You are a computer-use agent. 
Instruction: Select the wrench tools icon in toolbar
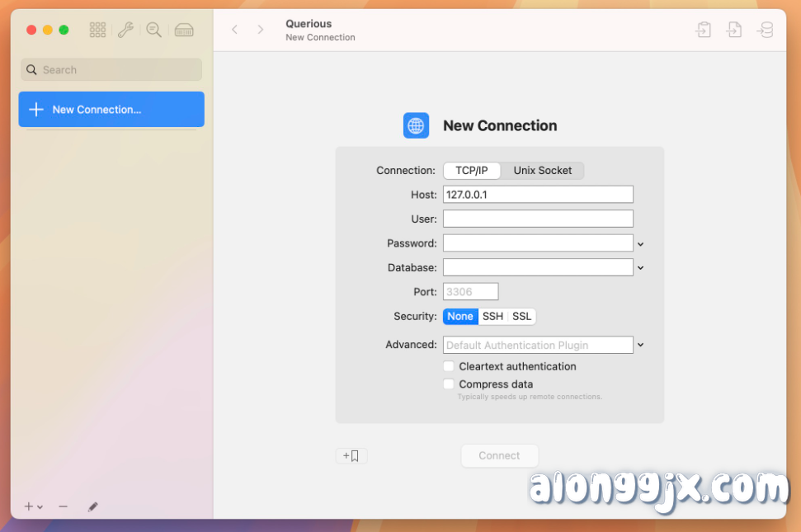click(x=125, y=30)
